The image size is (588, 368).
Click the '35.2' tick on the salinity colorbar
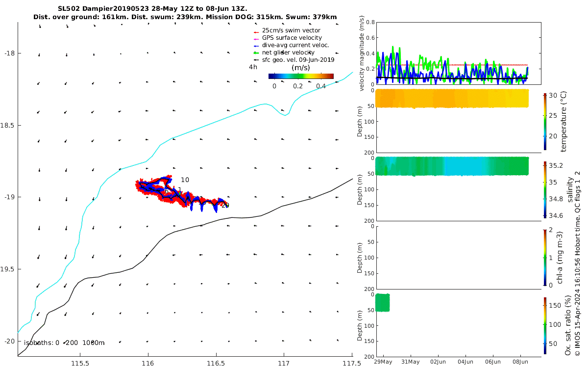pyautogui.click(x=555, y=165)
